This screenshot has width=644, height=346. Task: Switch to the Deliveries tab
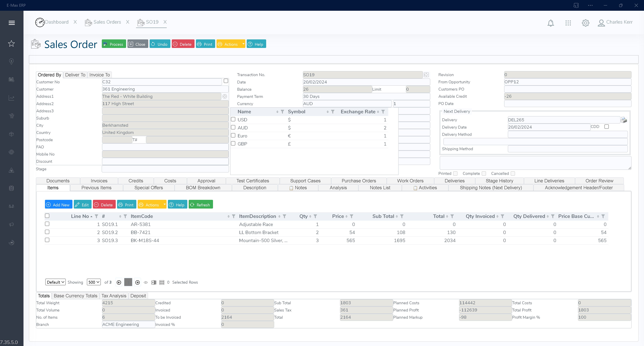[x=454, y=181]
